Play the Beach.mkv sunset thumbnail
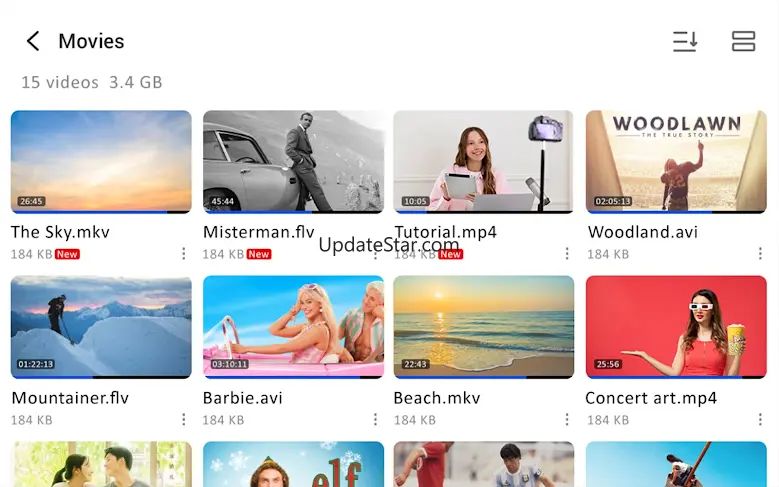779x487 pixels. [x=483, y=327]
